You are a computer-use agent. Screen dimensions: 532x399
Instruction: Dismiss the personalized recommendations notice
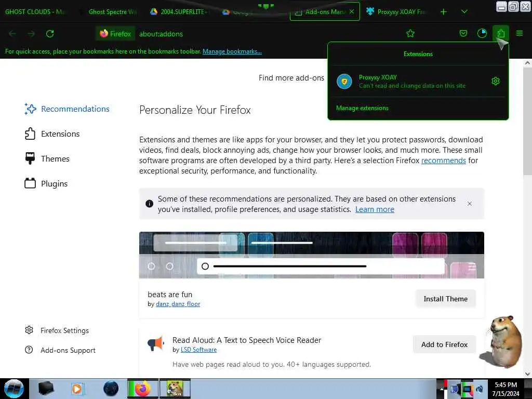coord(470,204)
